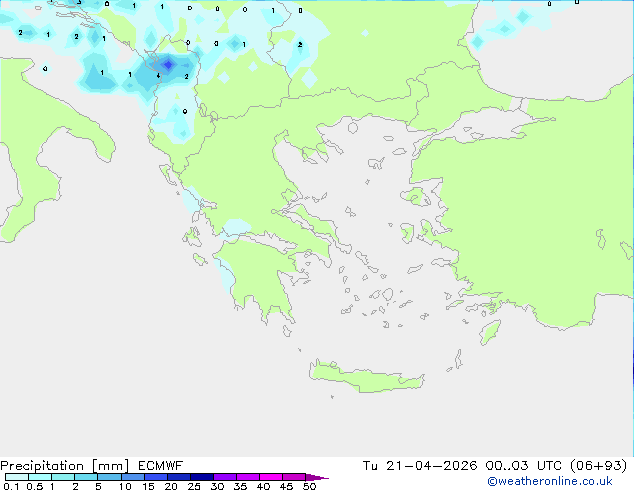634x490 pixels.
Task: Click the 15–20 mm legend swatch
Action: click(155, 477)
